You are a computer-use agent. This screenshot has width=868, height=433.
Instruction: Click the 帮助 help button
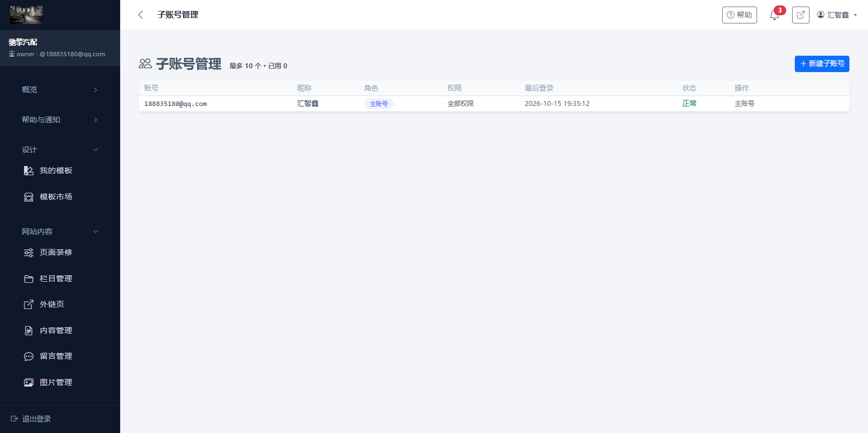click(740, 15)
